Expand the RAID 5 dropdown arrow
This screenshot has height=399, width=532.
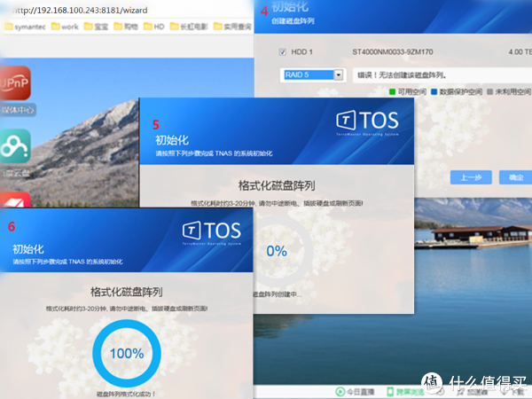(x=338, y=75)
